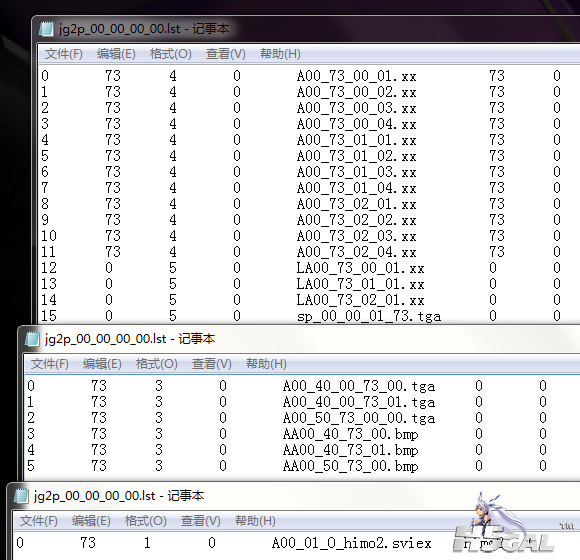Click line number 10 in the top window

[49, 236]
